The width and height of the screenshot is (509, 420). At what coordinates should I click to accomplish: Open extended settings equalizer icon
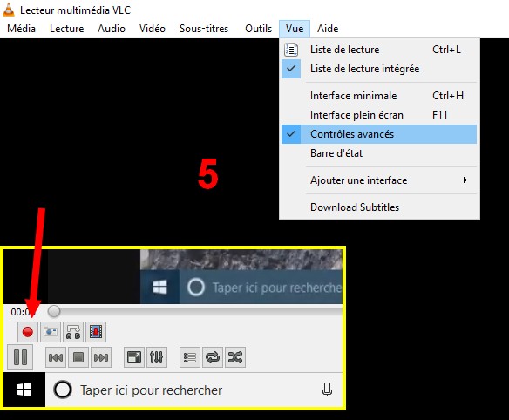click(x=157, y=357)
